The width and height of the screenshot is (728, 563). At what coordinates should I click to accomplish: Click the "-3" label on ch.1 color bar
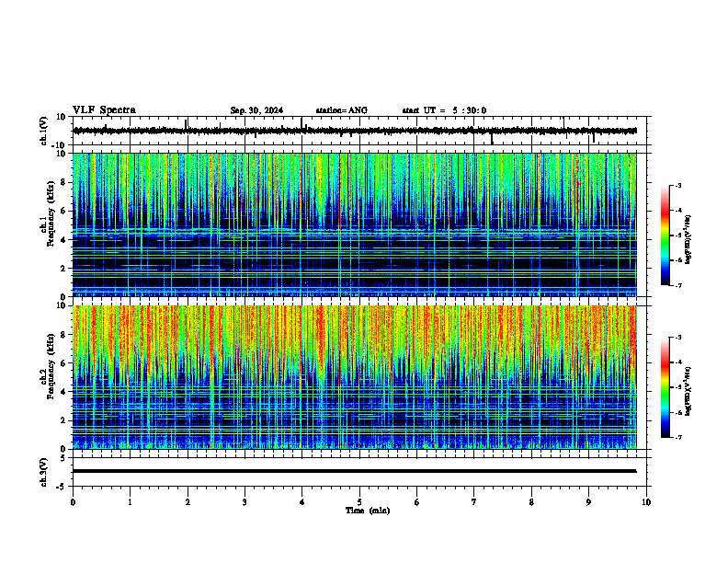(x=678, y=185)
